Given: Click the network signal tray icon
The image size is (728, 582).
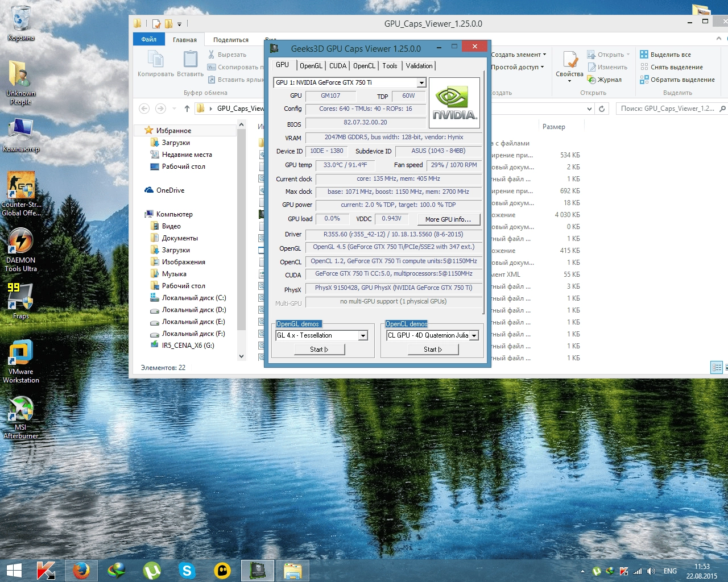Looking at the screenshot, I should point(638,571).
